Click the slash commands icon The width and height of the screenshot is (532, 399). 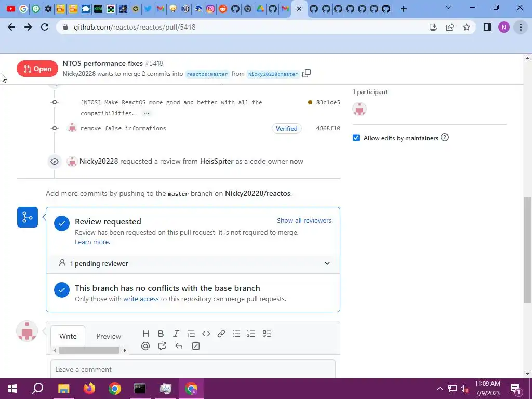(x=196, y=346)
